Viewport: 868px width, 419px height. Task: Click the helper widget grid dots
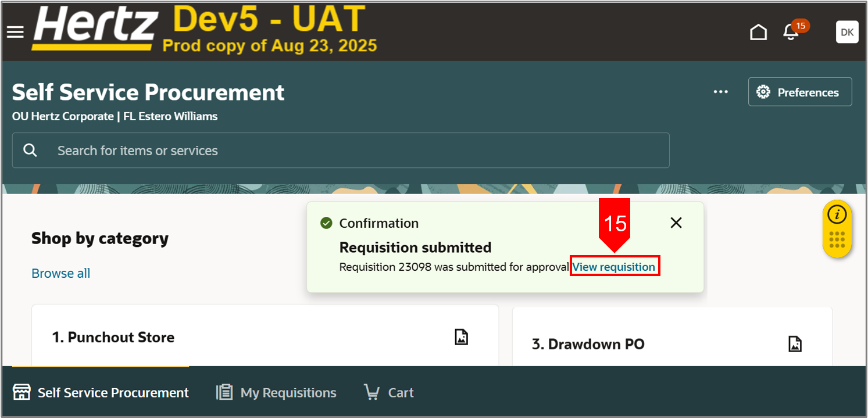(x=837, y=240)
